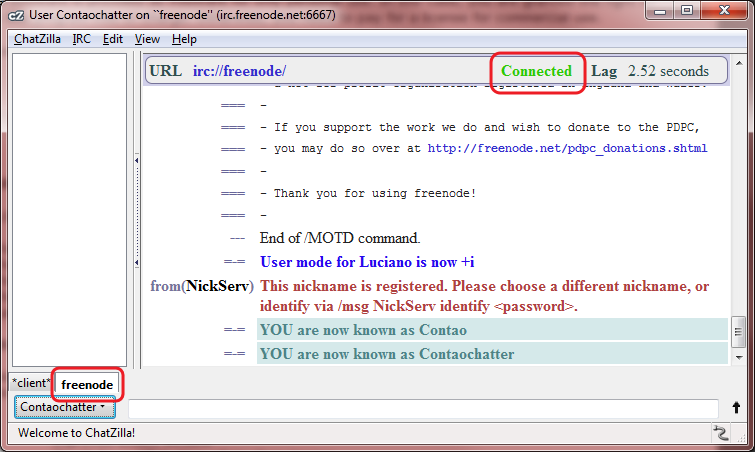Click the chat scrollbar down arrow

pos(738,357)
